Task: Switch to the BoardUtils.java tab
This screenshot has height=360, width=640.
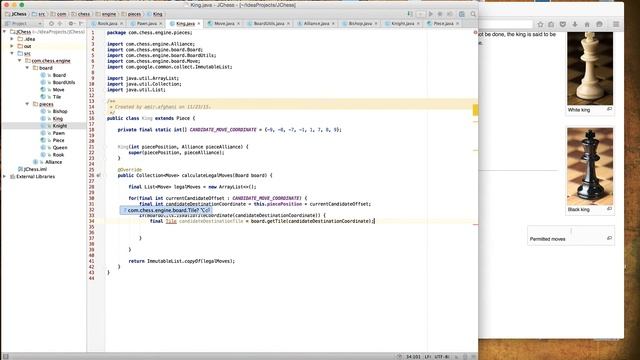Action: pyautogui.click(x=268, y=24)
